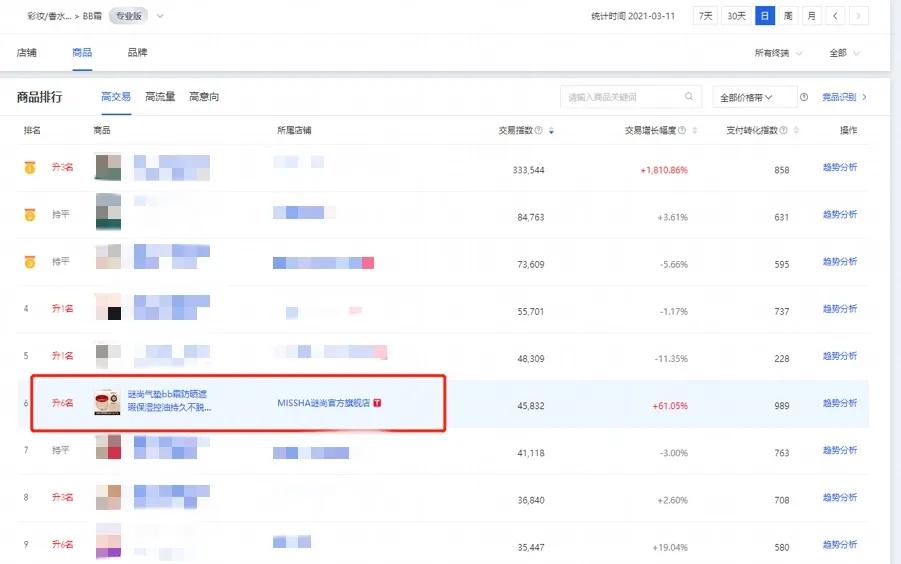Screen dimensions: 901x564
Task: Switch period to 周 (week)
Action: (788, 16)
